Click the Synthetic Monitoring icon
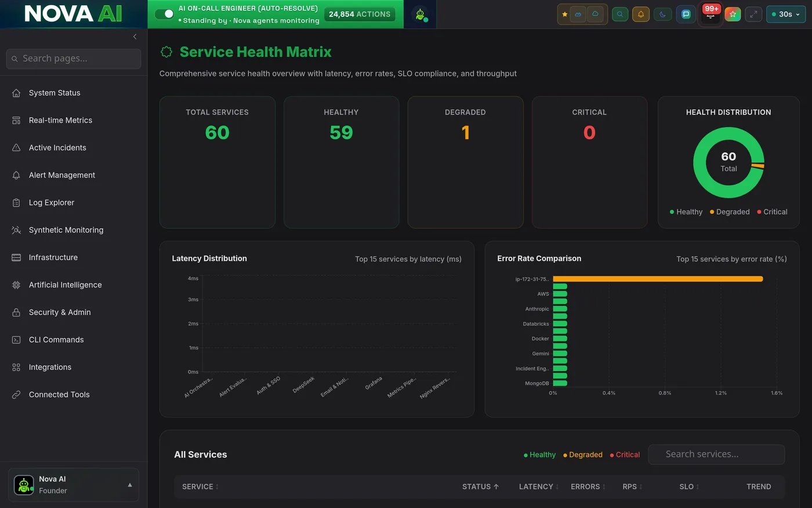This screenshot has width=812, height=508. tap(16, 230)
